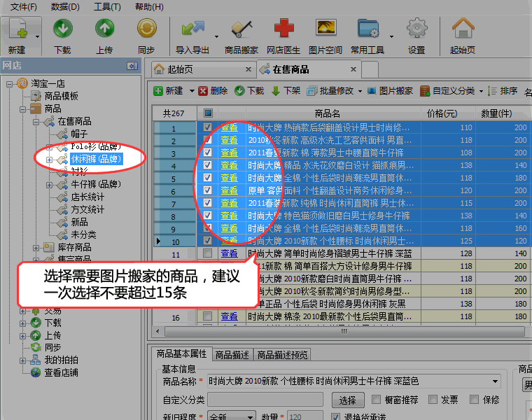Open 商品搬家 (Product Move) tool
The height and width of the screenshot is (420, 532).
pos(241,36)
